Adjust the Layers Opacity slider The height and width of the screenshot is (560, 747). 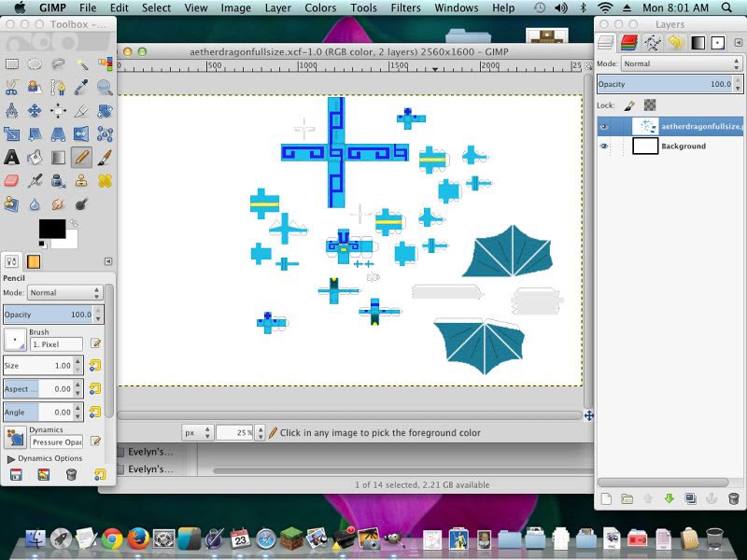(666, 84)
